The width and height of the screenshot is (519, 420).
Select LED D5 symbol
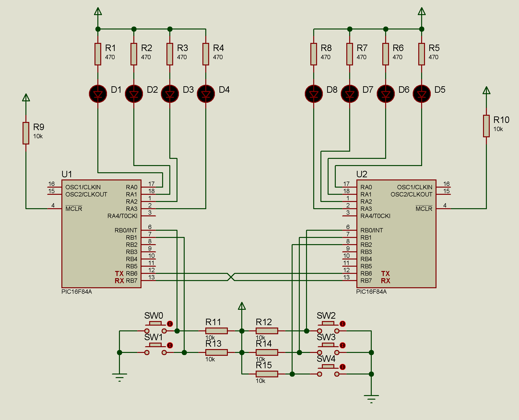(421, 94)
